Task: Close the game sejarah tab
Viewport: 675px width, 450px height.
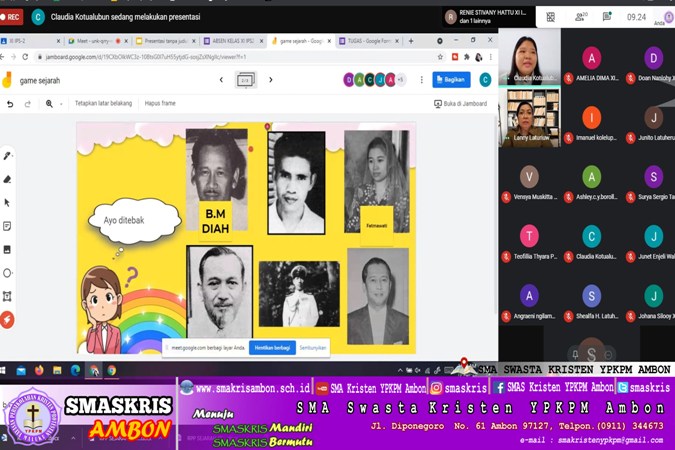Action: tap(329, 41)
